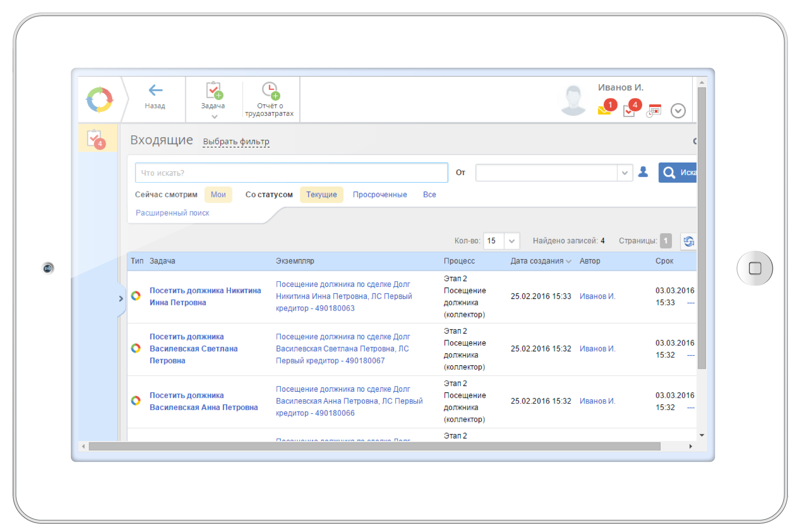The image size is (796, 532).
Task: Select the Просроченные status filter
Action: pos(380,195)
